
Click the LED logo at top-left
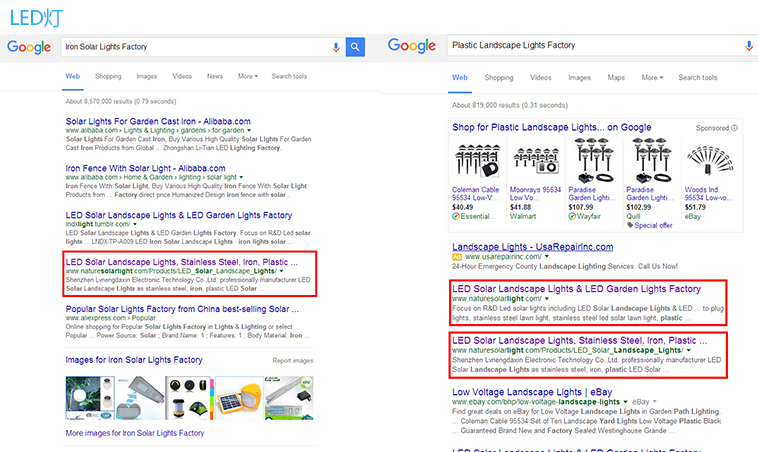[36, 18]
